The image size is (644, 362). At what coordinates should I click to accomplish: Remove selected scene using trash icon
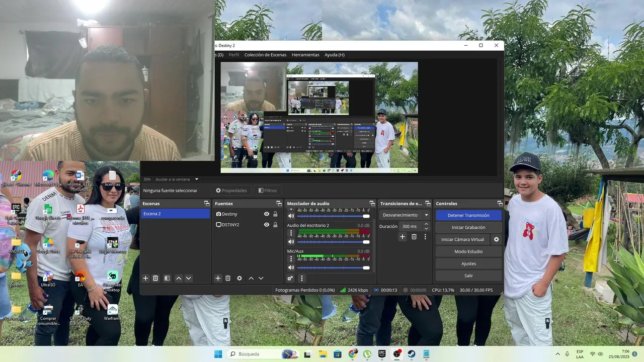pyautogui.click(x=155, y=278)
